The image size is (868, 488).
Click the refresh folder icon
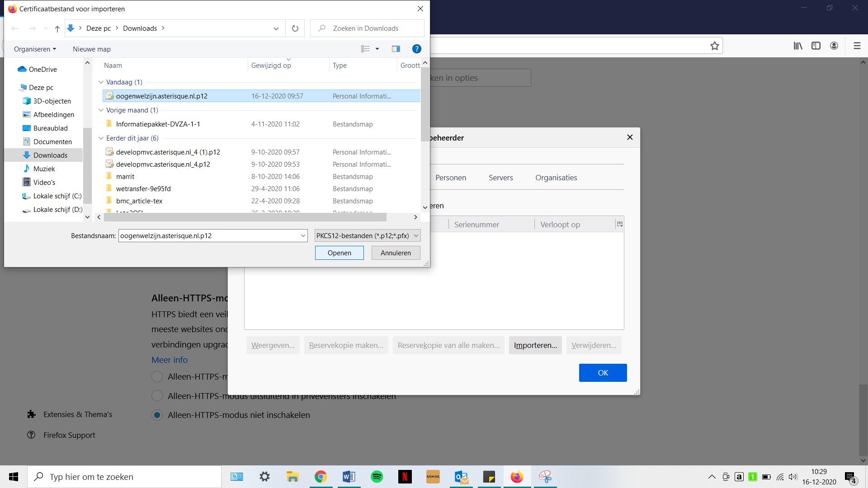(x=295, y=28)
